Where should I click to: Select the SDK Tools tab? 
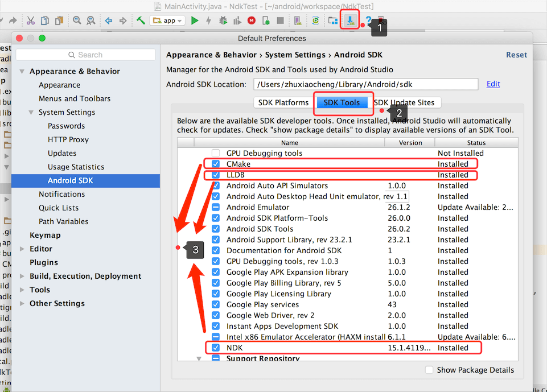click(342, 102)
